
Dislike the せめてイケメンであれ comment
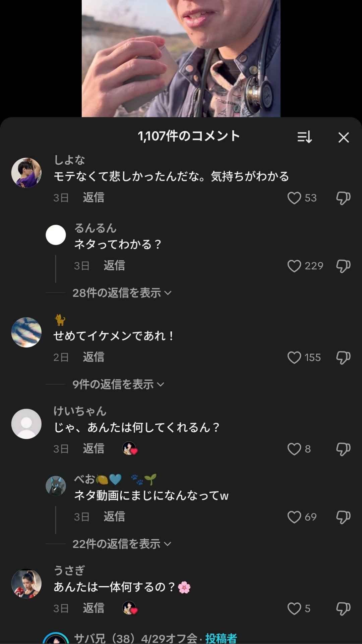(x=343, y=358)
